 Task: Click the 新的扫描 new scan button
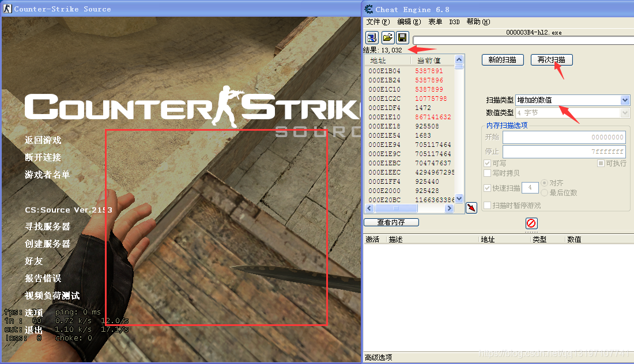503,60
